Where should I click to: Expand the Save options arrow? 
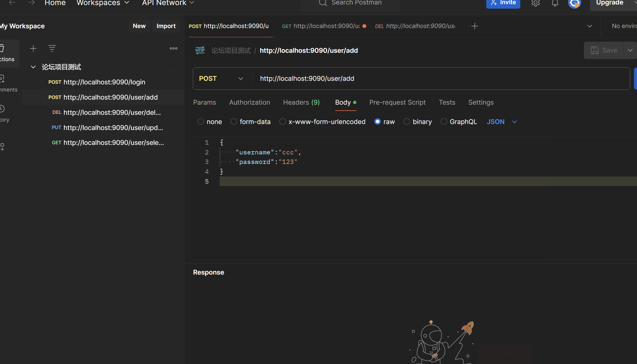(630, 50)
